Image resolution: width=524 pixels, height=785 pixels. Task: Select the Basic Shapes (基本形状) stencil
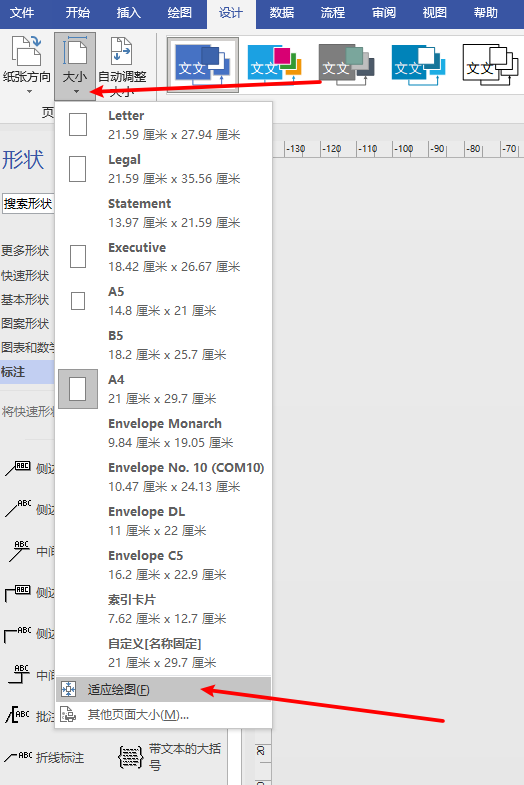pos(25,299)
